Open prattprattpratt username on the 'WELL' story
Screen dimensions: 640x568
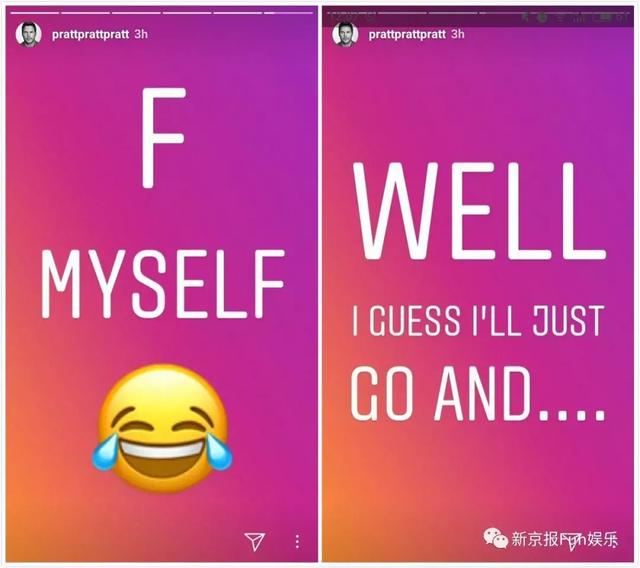click(407, 34)
